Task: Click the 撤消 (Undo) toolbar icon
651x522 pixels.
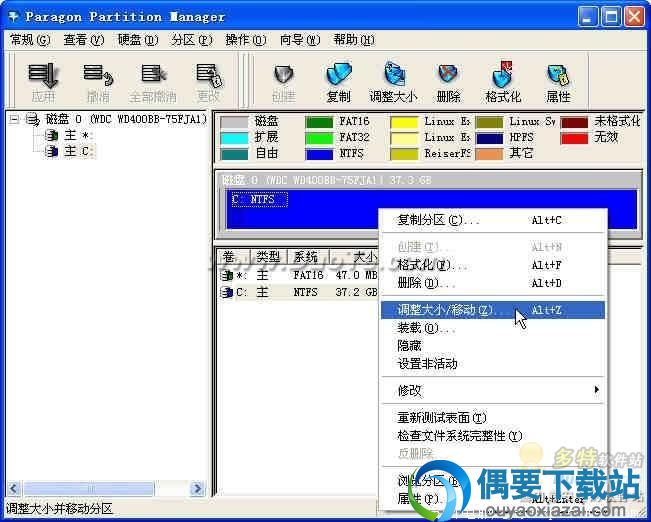Action: tap(98, 76)
